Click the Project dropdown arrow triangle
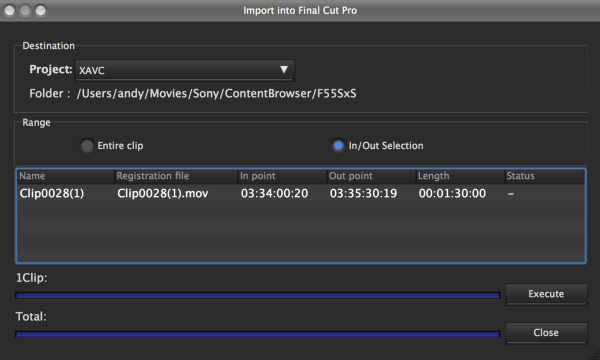 point(284,70)
